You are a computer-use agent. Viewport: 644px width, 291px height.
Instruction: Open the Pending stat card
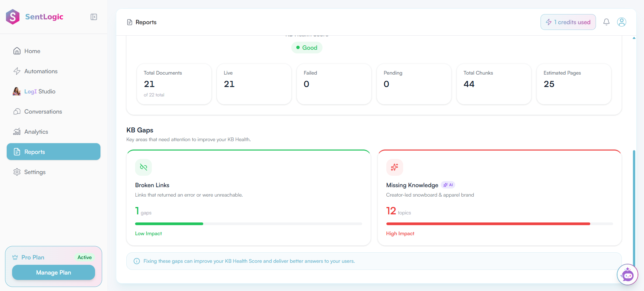click(x=414, y=84)
